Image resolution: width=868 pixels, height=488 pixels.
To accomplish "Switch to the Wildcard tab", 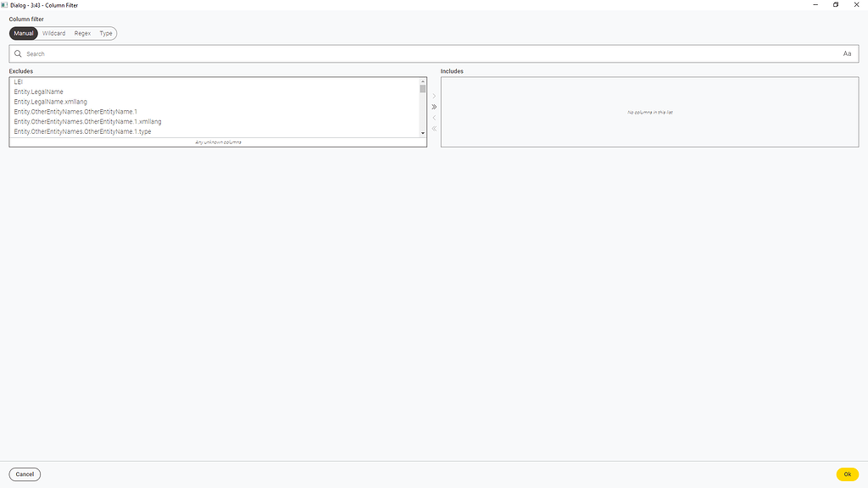I will tap(53, 33).
